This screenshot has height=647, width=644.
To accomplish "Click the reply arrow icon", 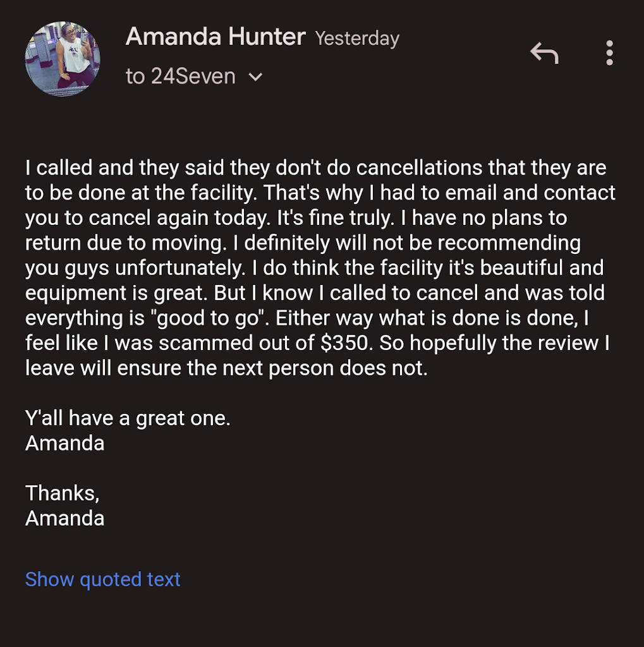I will (x=544, y=53).
